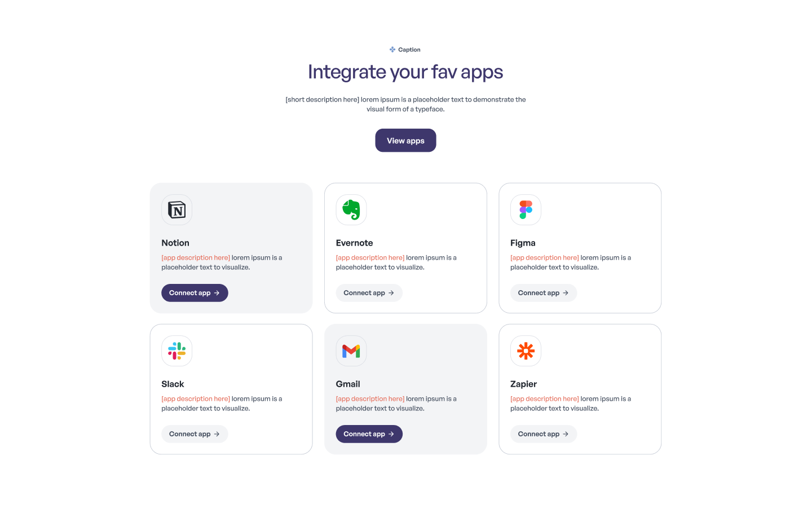Select the Evernote card heading

pyautogui.click(x=354, y=243)
